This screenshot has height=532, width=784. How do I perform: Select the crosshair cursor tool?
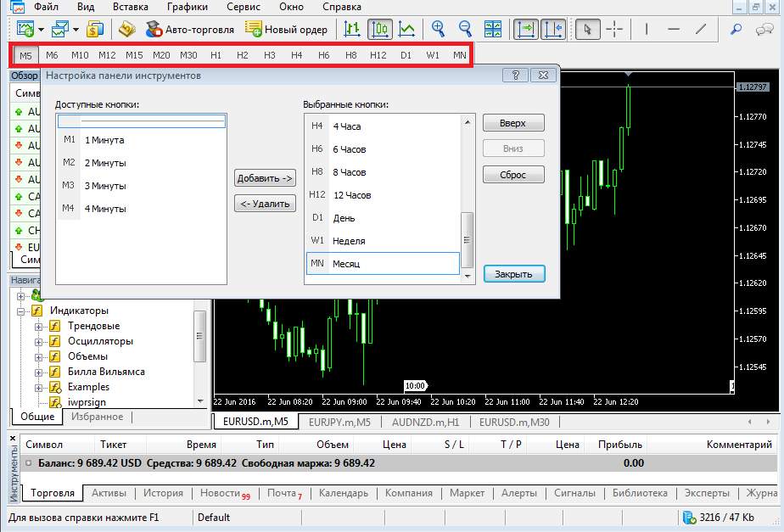[x=615, y=29]
